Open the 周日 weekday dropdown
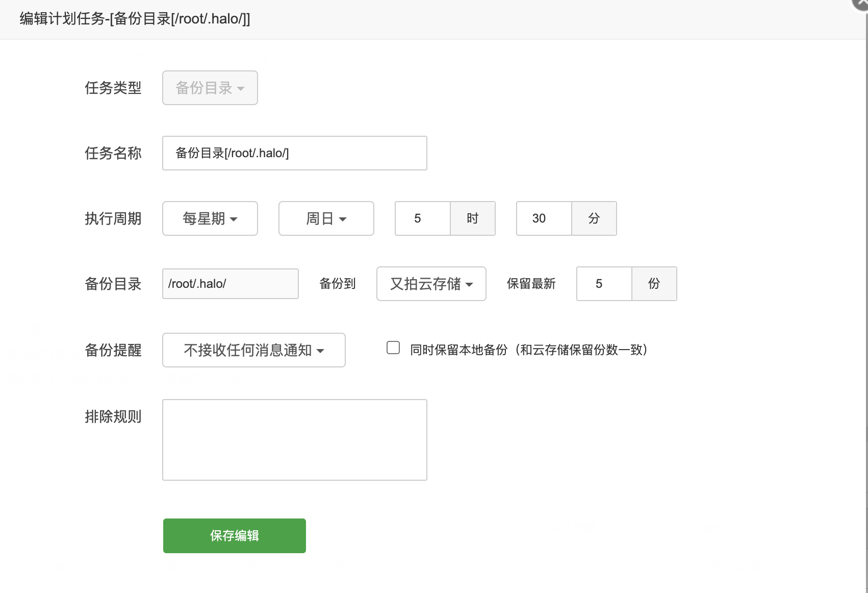 point(326,218)
